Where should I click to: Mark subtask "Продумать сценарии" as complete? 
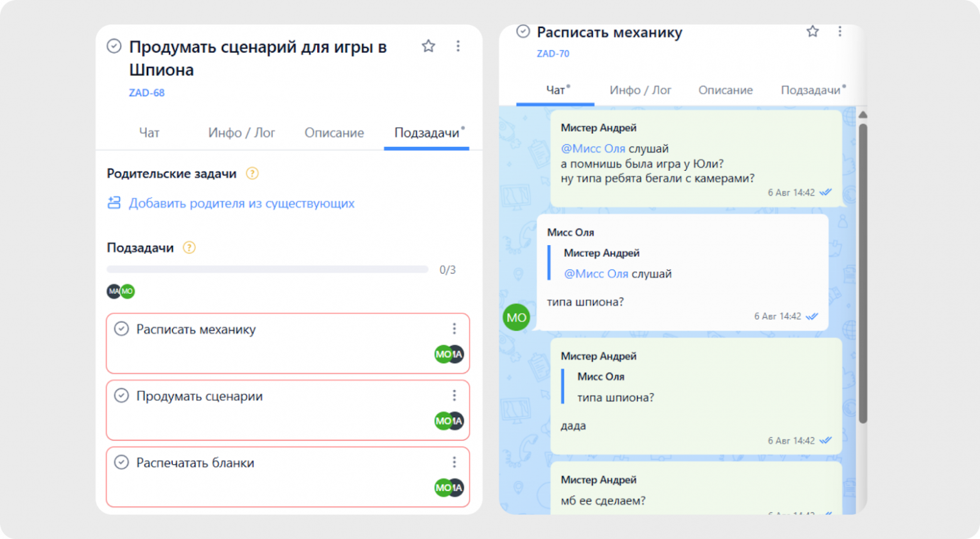click(x=122, y=396)
